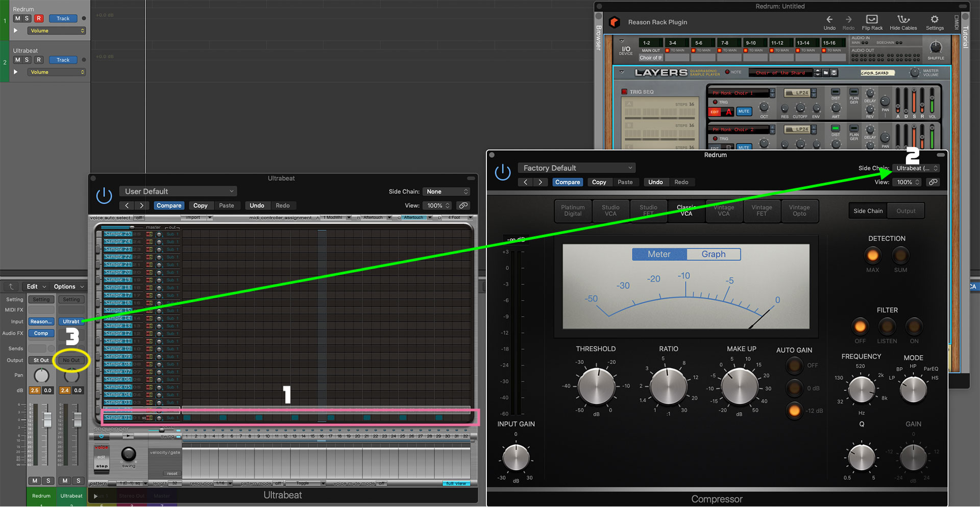Click Compare button in Compressor
This screenshot has width=980, height=507.
click(568, 182)
